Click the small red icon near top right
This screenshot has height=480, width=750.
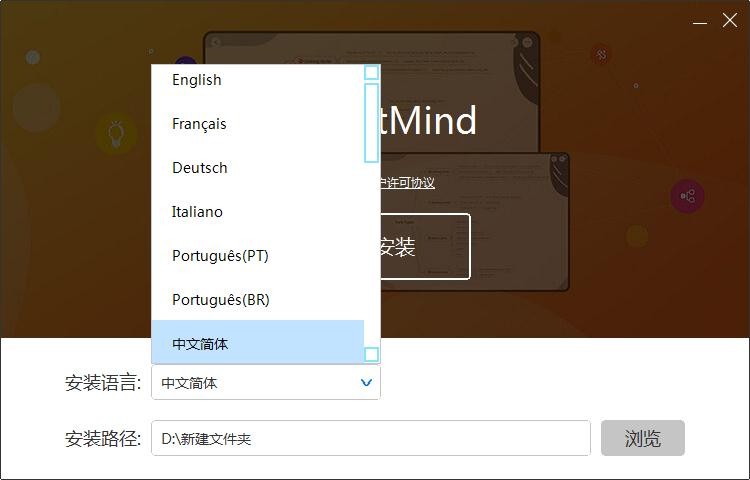pos(601,55)
